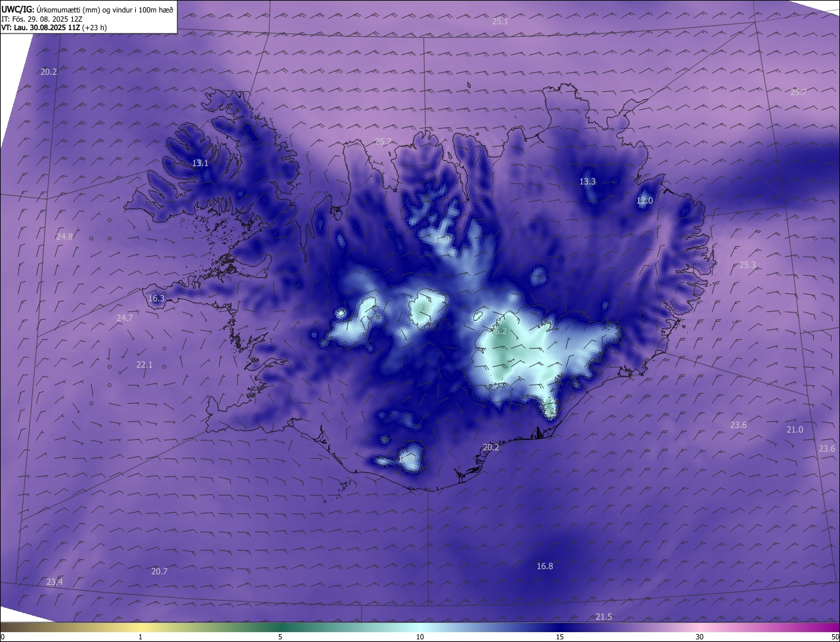Click the 20.7 value label
Screen dimensions: 840x642
(x=159, y=572)
